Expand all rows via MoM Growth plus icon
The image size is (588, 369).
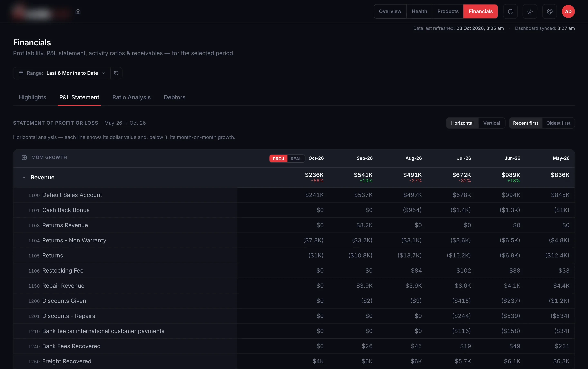[24, 158]
